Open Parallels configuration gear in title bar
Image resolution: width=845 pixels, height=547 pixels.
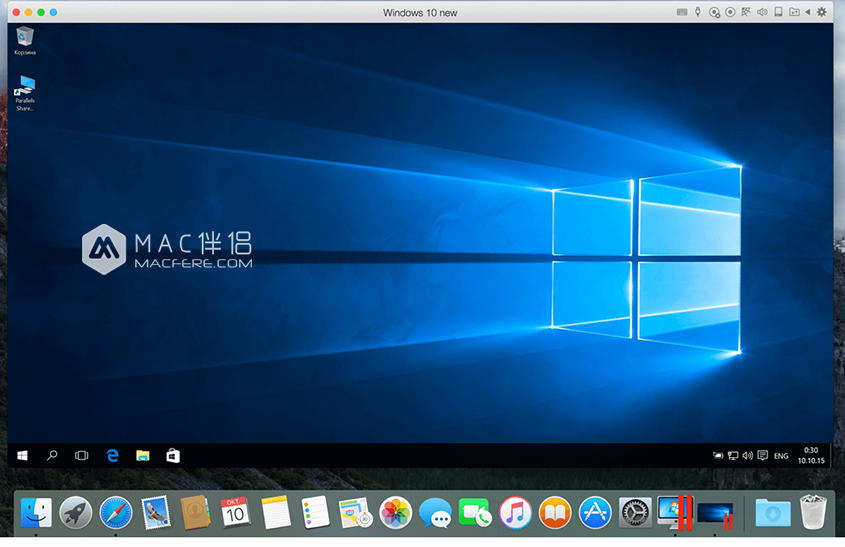tap(821, 12)
